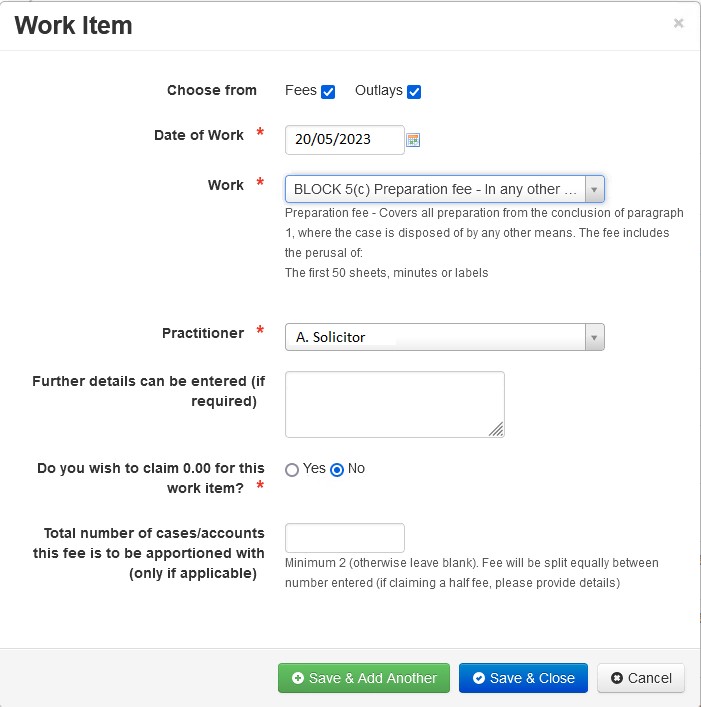Click the checkmark icon on Save & Close
This screenshot has height=707, width=701.
pyautogui.click(x=479, y=678)
